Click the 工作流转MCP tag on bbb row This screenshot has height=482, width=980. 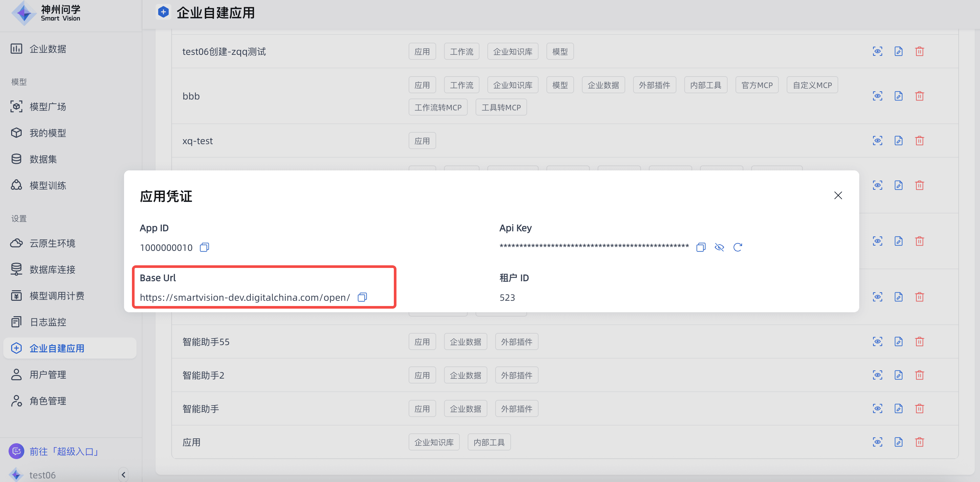(x=438, y=107)
